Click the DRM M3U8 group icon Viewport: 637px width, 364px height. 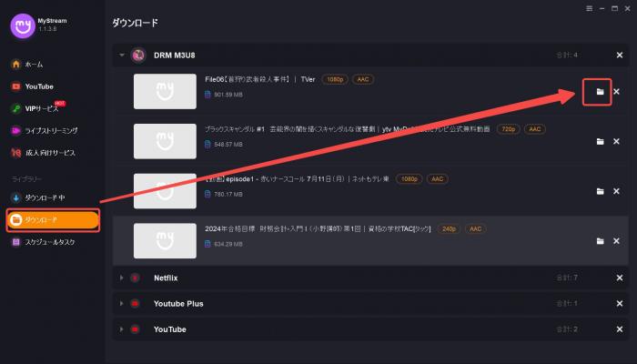click(x=138, y=55)
